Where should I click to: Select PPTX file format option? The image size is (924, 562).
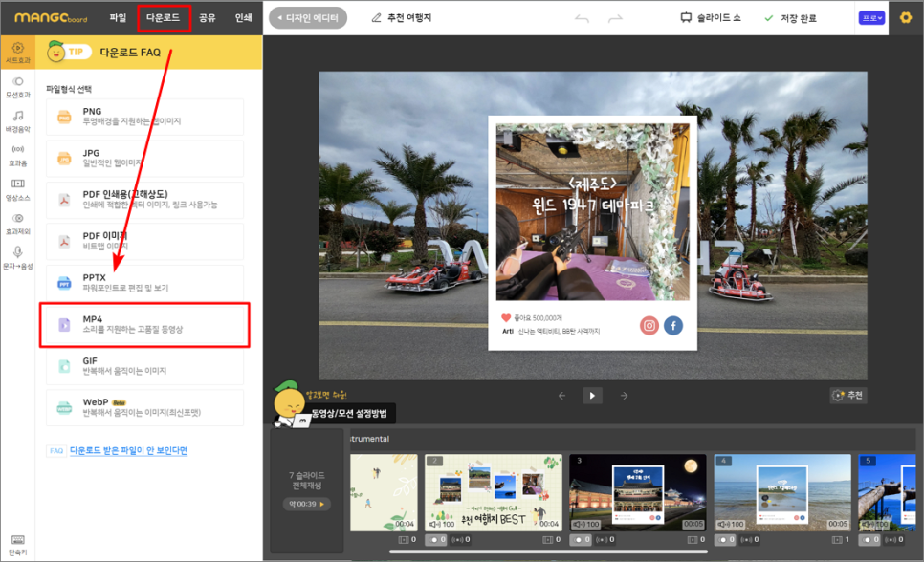click(145, 283)
